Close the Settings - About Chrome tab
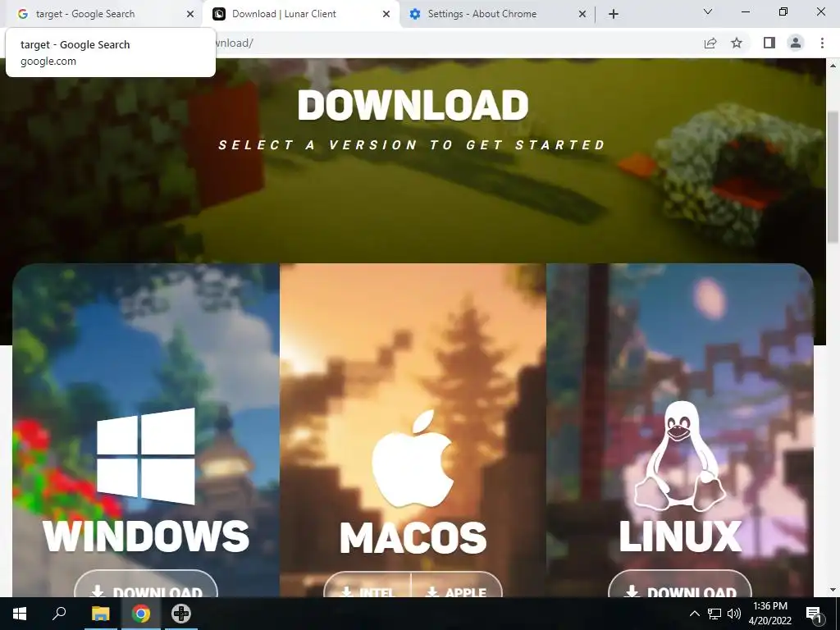 pos(582,15)
